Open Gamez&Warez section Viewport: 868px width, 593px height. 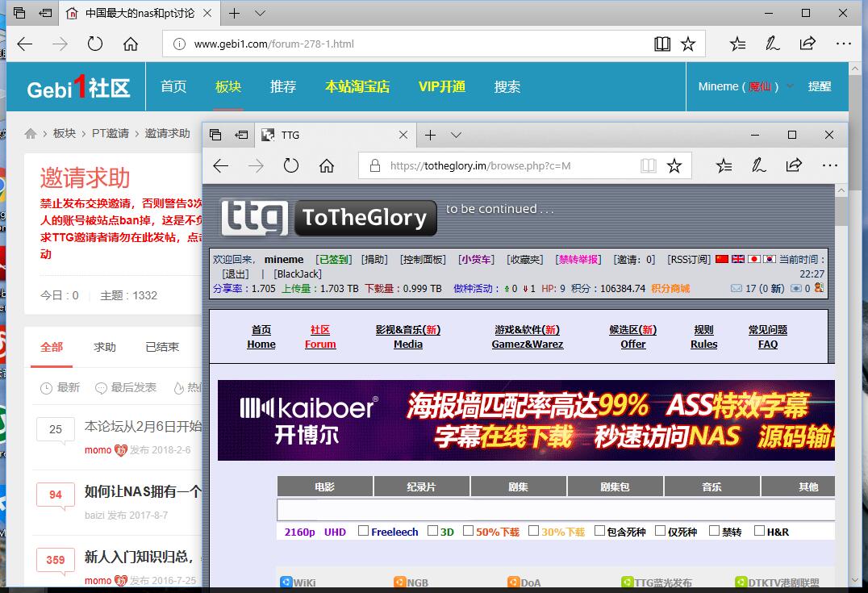[x=527, y=336]
